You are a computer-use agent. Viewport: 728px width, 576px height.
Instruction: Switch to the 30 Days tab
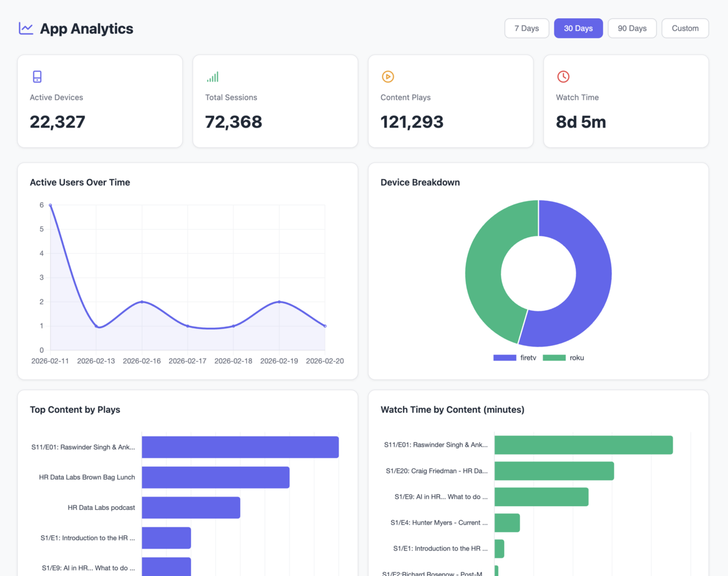pos(578,28)
